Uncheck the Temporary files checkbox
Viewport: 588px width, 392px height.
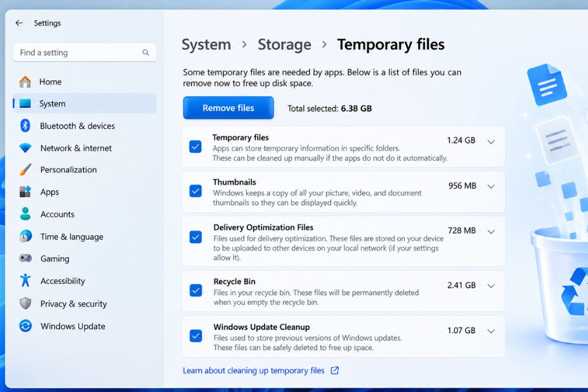(x=195, y=146)
